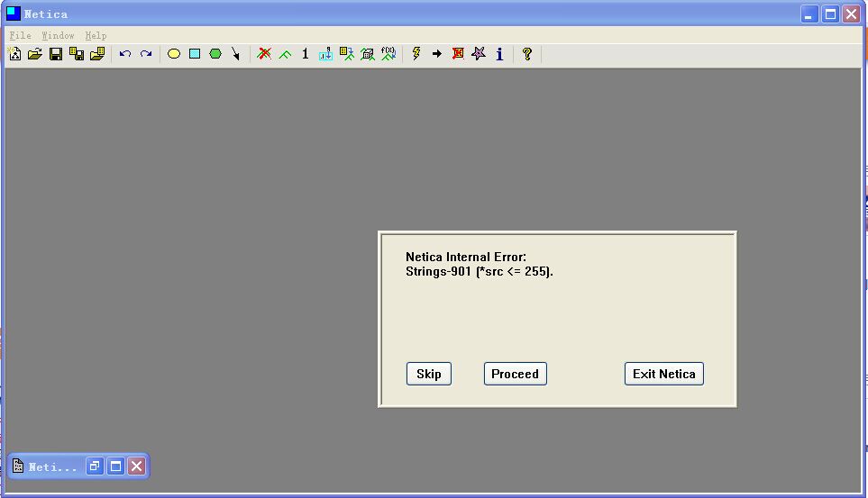Open the File menu
The height and width of the screenshot is (498, 868).
point(20,35)
